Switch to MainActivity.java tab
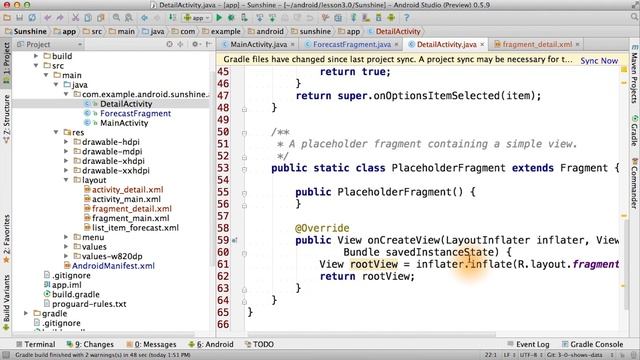Image resolution: width=640 pixels, height=360 pixels. (x=258, y=44)
